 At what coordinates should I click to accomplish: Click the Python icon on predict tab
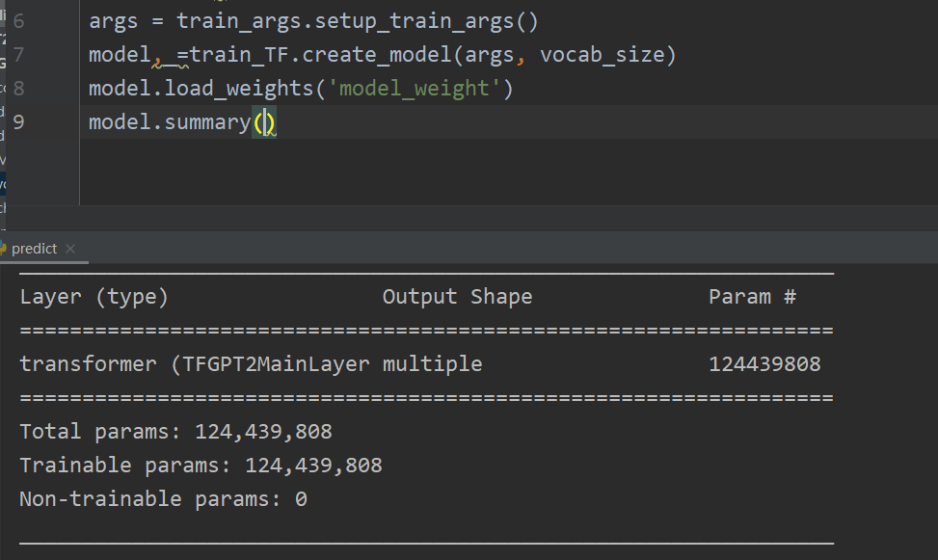2,249
